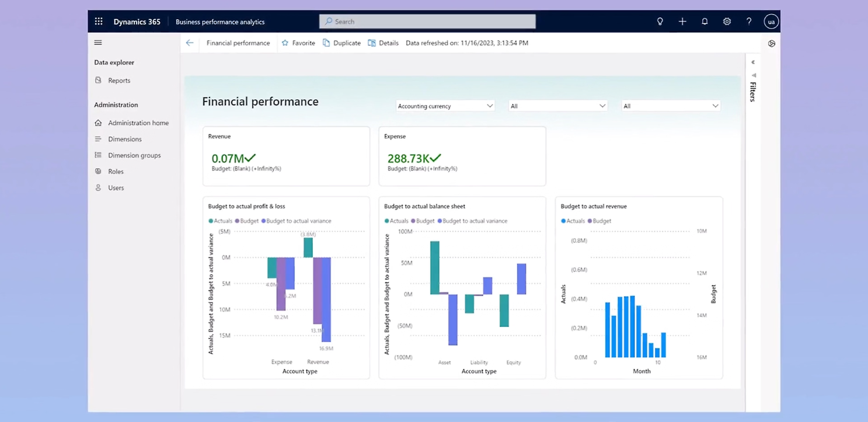Screen dimensions: 868x422
Task: Open the Accounting currency dropdown
Action: coord(445,106)
